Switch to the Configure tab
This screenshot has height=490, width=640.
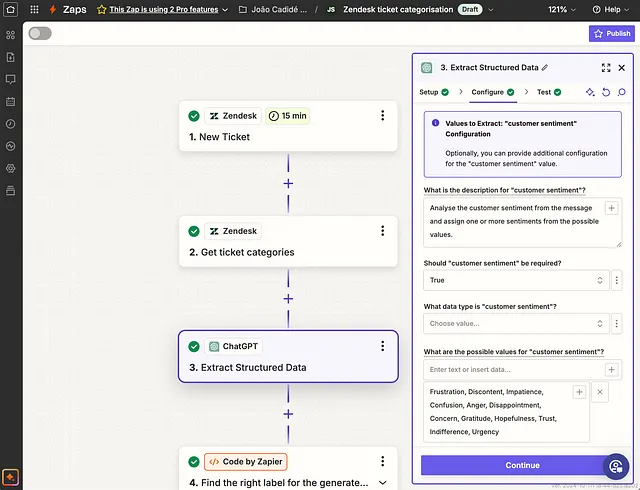493,92
